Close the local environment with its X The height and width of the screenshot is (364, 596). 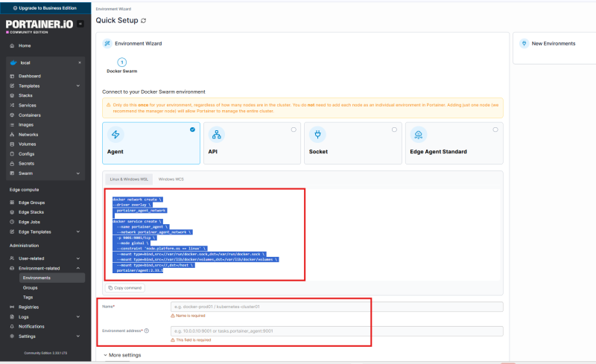click(x=80, y=63)
